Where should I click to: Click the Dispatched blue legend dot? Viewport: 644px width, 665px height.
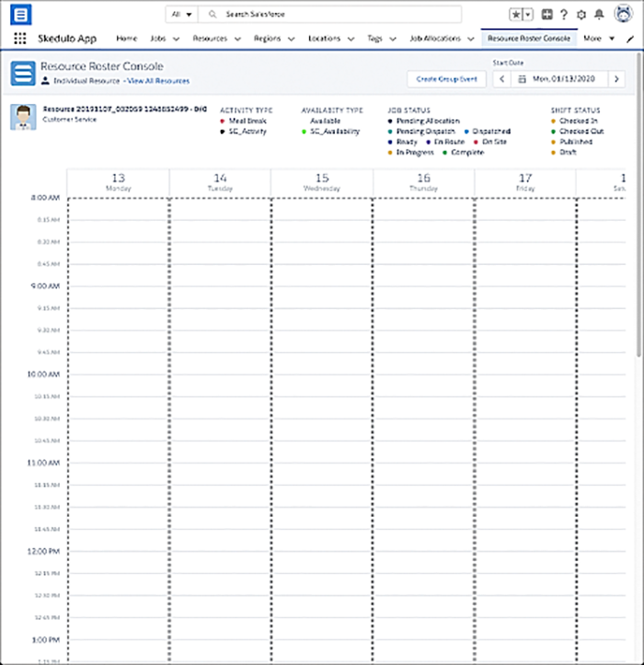pyautogui.click(x=466, y=132)
